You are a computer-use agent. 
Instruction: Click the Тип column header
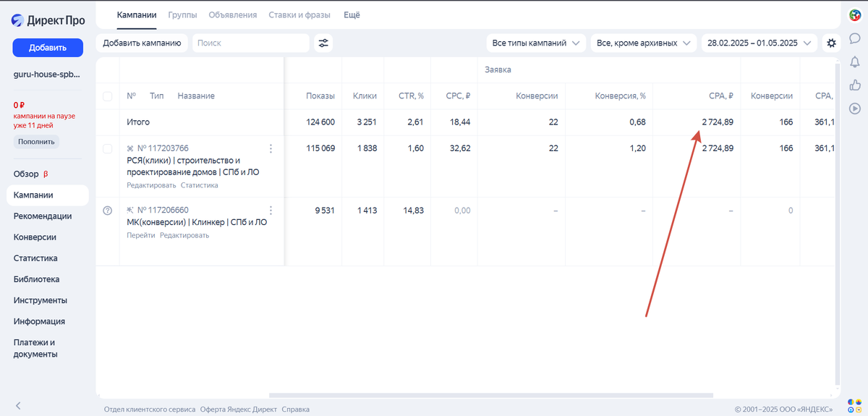click(x=157, y=96)
